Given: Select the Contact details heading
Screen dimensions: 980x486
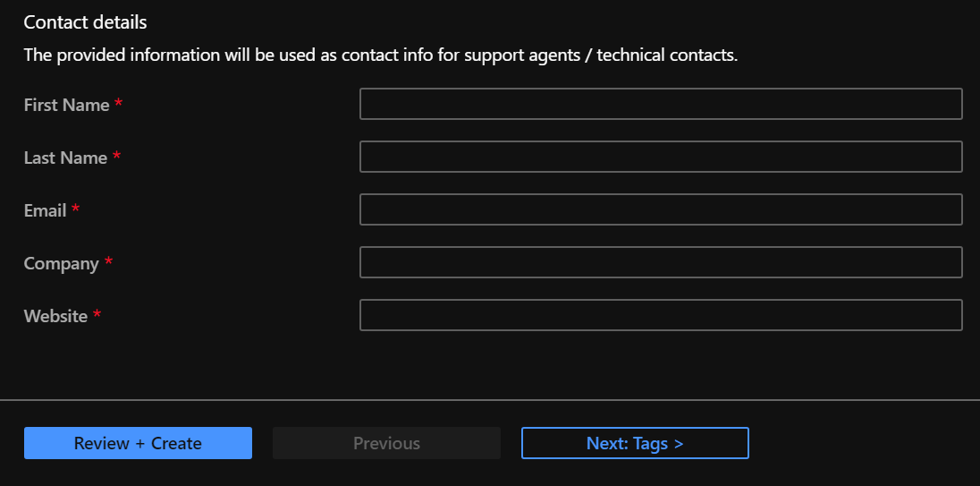Looking at the screenshot, I should coord(85,22).
